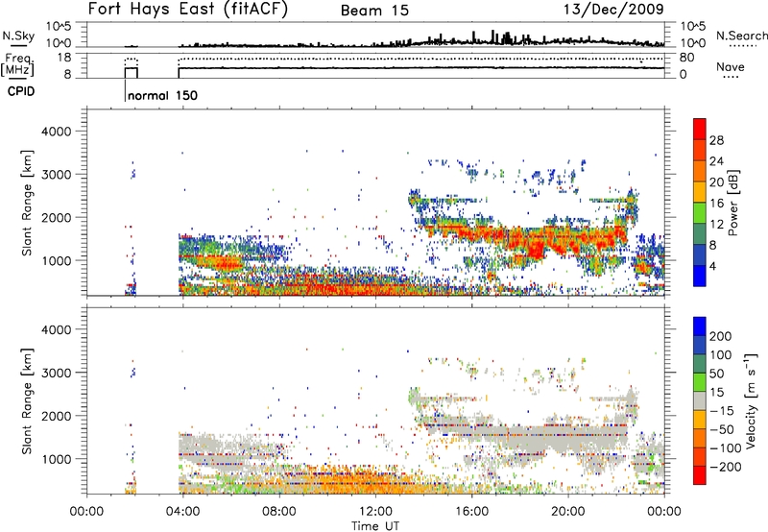
Task: Click the '18' frequency axis value
Action: tap(64, 58)
